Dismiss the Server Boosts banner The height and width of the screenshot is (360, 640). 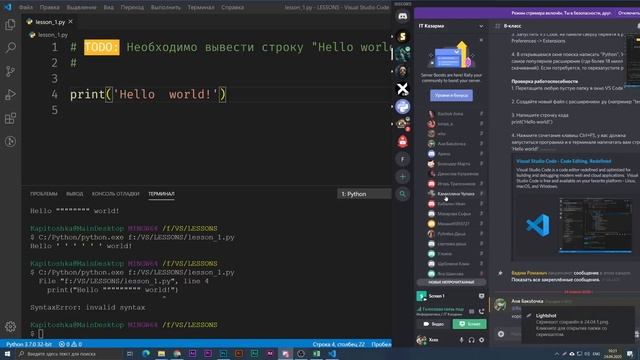tap(481, 40)
